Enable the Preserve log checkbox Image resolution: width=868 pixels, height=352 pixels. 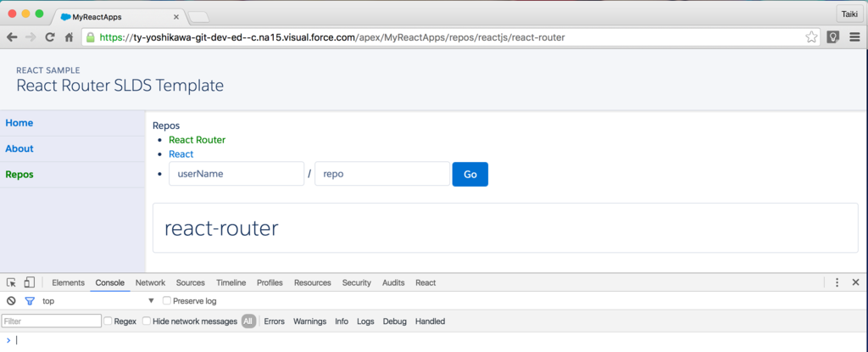coord(166,300)
